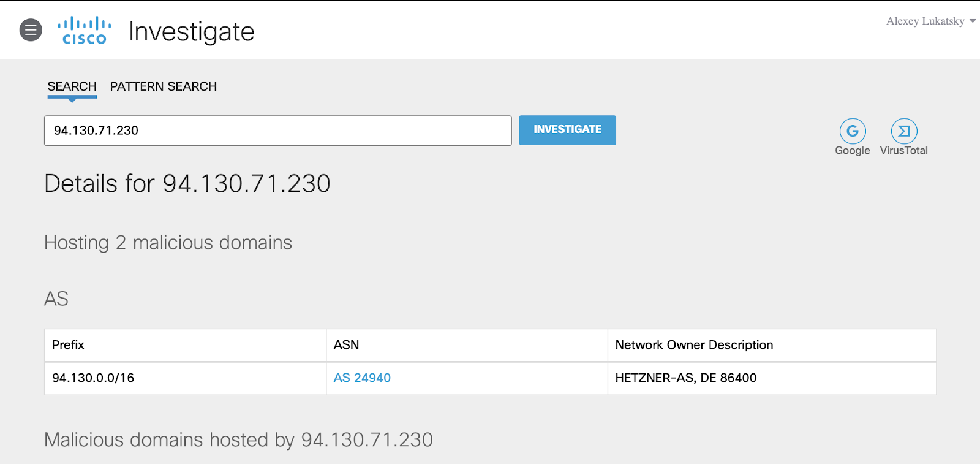This screenshot has width=980, height=464.
Task: Switch to the SEARCH tab
Action: click(72, 86)
